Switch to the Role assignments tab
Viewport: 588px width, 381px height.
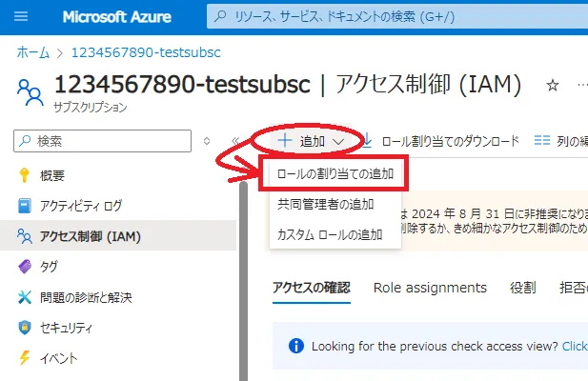pos(430,288)
